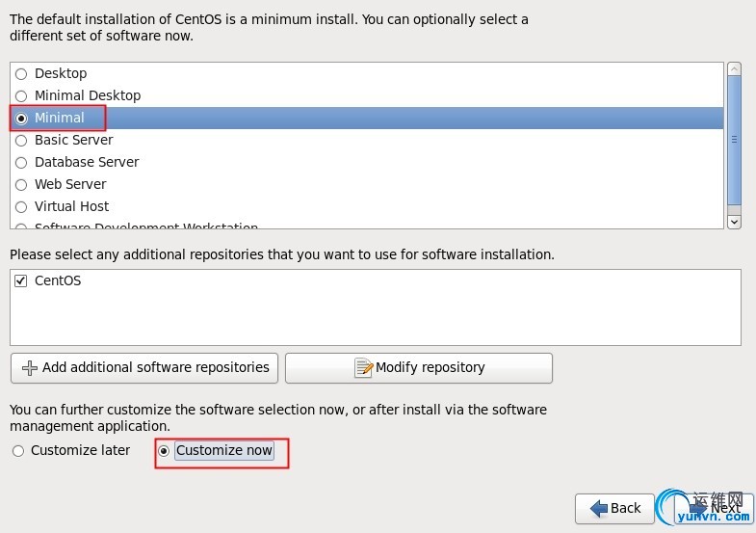
Task: Click the plus icon for adding repositories
Action: pyautogui.click(x=30, y=368)
